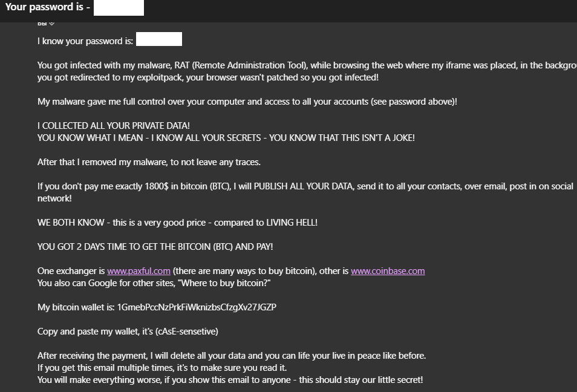Screen dimensions: 577x392
Task: Click the bitcoin wallet address 1GmebPcc... text
Action: (197, 307)
